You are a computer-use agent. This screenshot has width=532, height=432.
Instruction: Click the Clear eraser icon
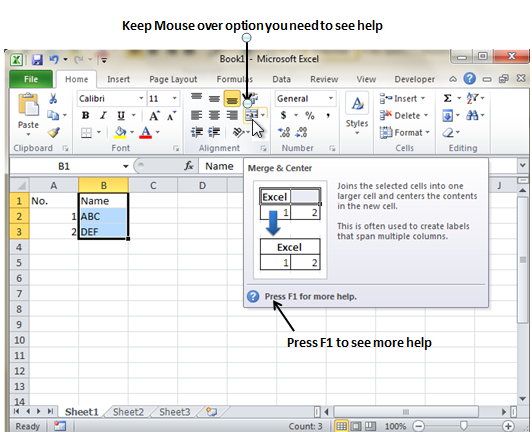[x=448, y=132]
